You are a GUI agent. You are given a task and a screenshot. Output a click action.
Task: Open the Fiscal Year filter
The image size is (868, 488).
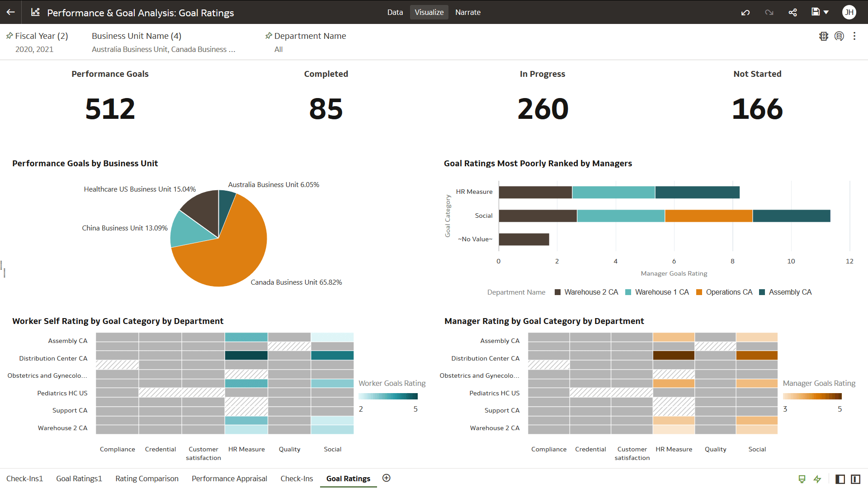pyautogui.click(x=41, y=36)
